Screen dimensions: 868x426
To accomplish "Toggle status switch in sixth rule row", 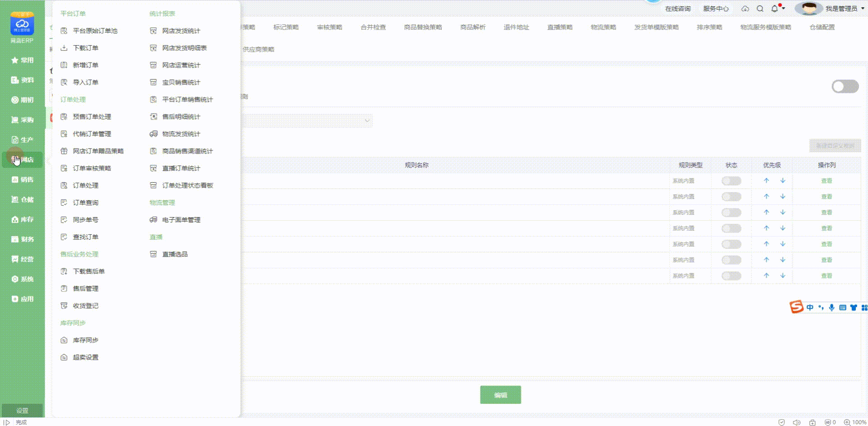I will [731, 260].
